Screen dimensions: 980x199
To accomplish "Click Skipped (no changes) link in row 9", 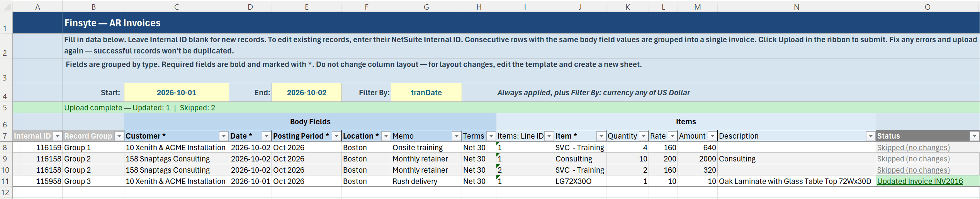I will coord(913,159).
